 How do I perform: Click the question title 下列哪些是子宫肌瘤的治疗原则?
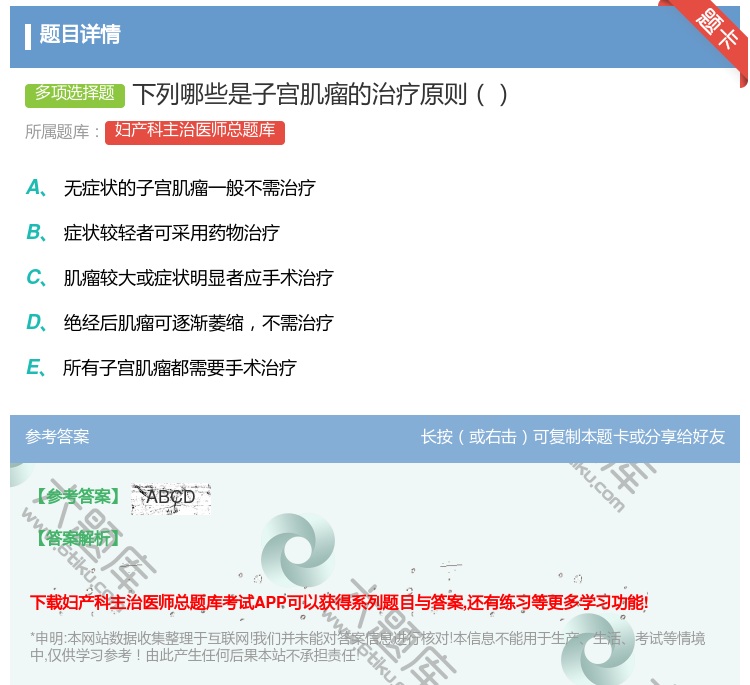320,95
